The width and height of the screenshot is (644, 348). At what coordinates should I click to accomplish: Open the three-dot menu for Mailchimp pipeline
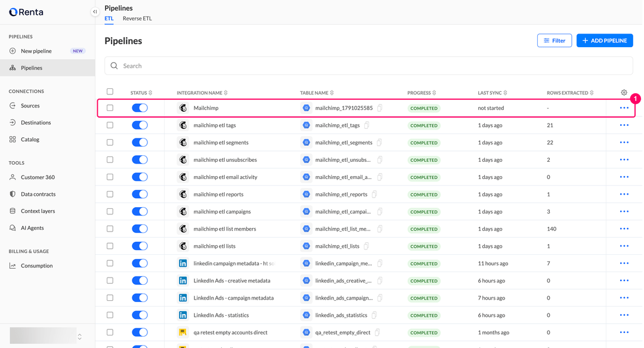pyautogui.click(x=624, y=108)
